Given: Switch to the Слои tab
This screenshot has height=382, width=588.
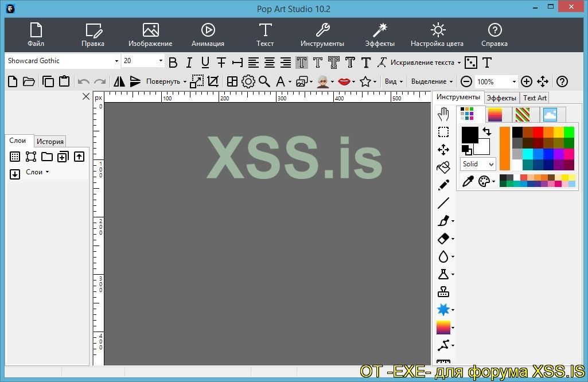Looking at the screenshot, I should (18, 141).
